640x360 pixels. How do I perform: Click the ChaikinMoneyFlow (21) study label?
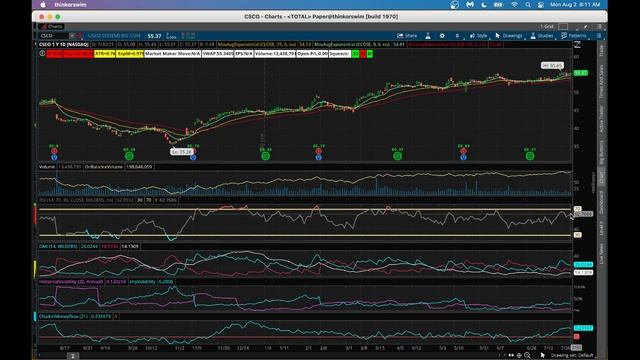click(64, 316)
